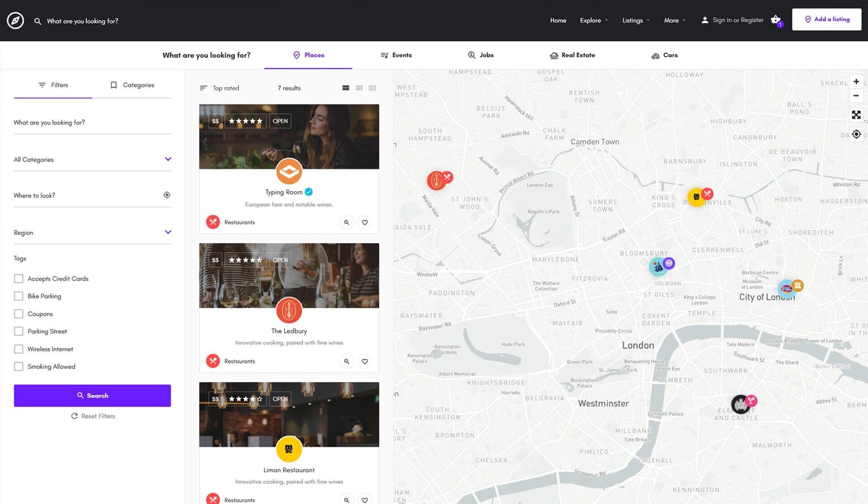Expand the All Categories dropdown
Viewport: 868px width, 504px height.
point(92,160)
